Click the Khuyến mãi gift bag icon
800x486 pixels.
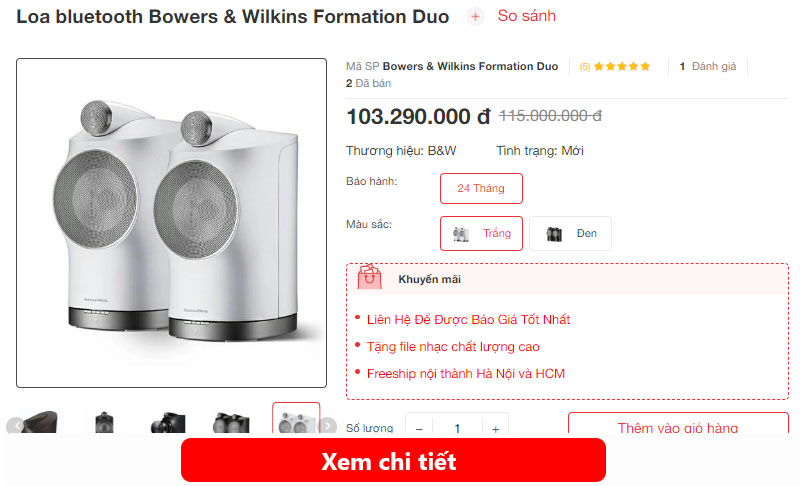coord(369,277)
